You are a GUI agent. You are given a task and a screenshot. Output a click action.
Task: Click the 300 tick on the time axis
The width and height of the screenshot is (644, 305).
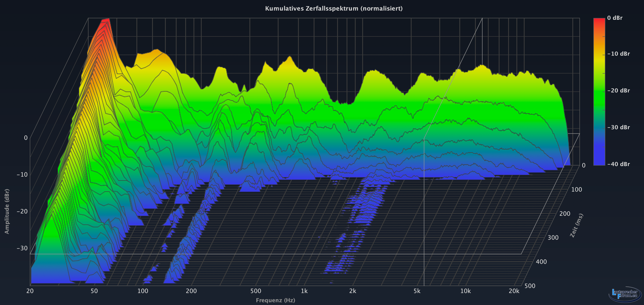click(x=553, y=238)
